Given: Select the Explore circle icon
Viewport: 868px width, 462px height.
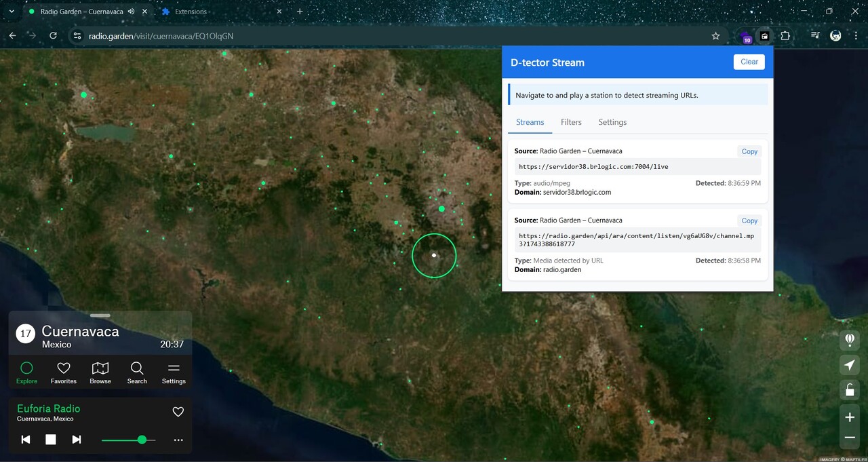Looking at the screenshot, I should pos(26,372).
